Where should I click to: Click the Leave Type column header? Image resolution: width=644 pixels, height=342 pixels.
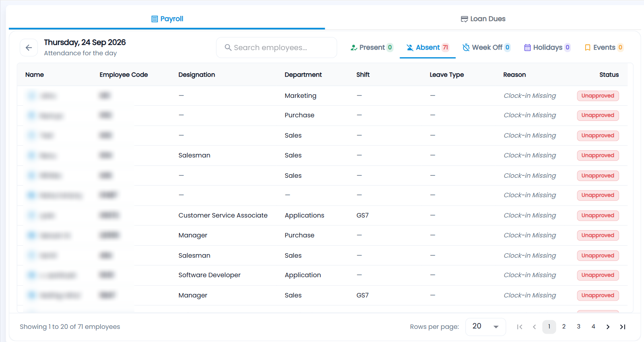click(447, 75)
